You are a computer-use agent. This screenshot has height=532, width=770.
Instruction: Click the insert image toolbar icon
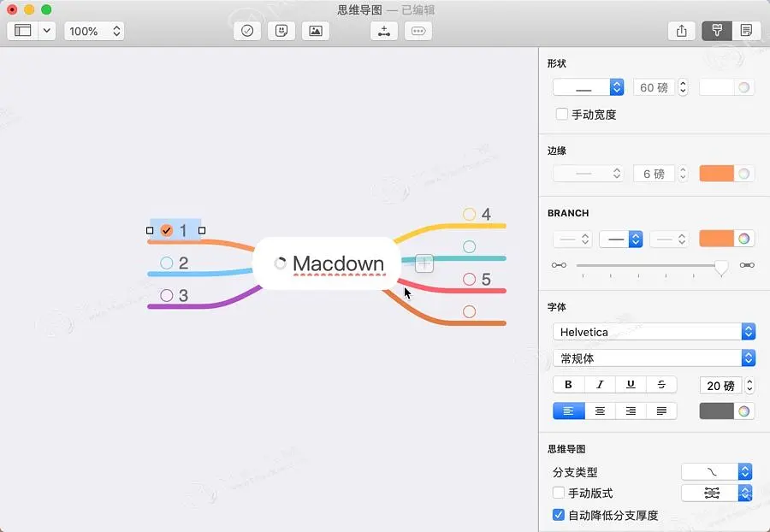tap(315, 31)
